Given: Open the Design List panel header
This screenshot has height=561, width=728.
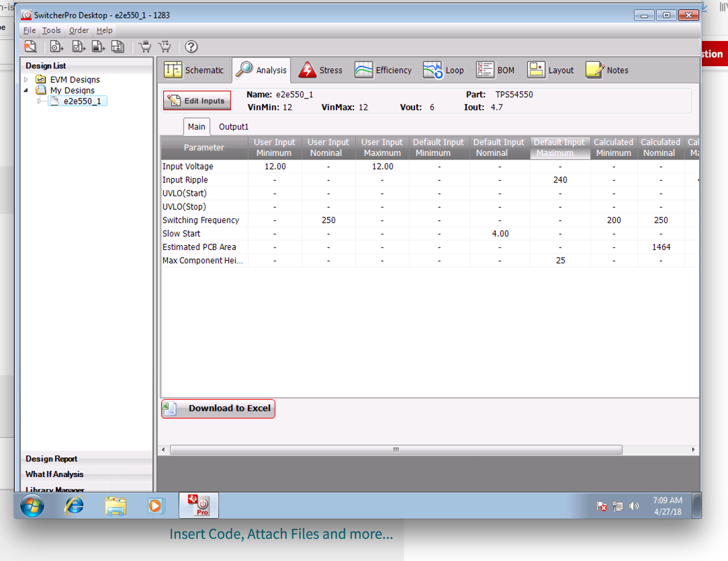Looking at the screenshot, I should pos(86,66).
